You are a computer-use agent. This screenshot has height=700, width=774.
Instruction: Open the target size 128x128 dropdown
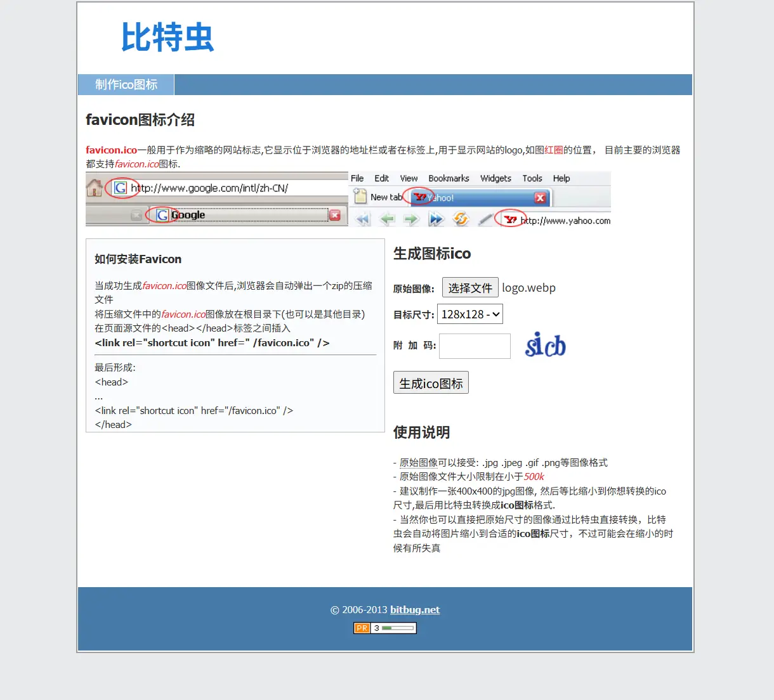point(470,314)
